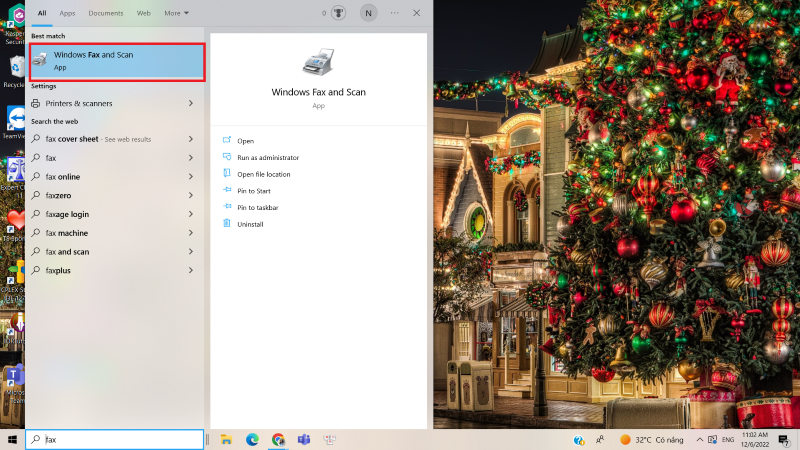The width and height of the screenshot is (800, 450).
Task: Switch to the Documents search tab
Action: [106, 13]
